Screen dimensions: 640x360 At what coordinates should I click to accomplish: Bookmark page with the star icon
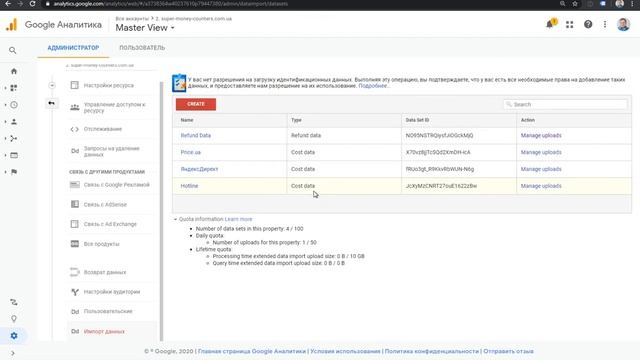pyautogui.click(x=575, y=4)
